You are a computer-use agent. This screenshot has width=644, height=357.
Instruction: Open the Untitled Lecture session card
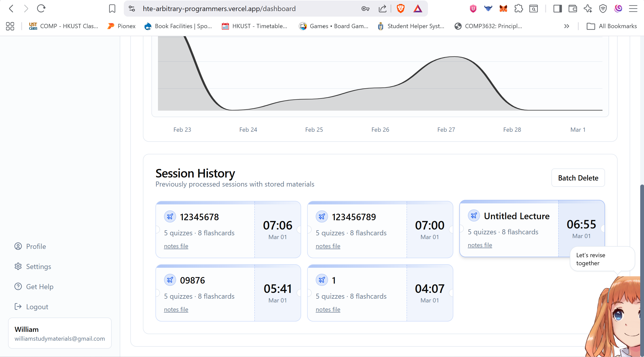tap(516, 216)
